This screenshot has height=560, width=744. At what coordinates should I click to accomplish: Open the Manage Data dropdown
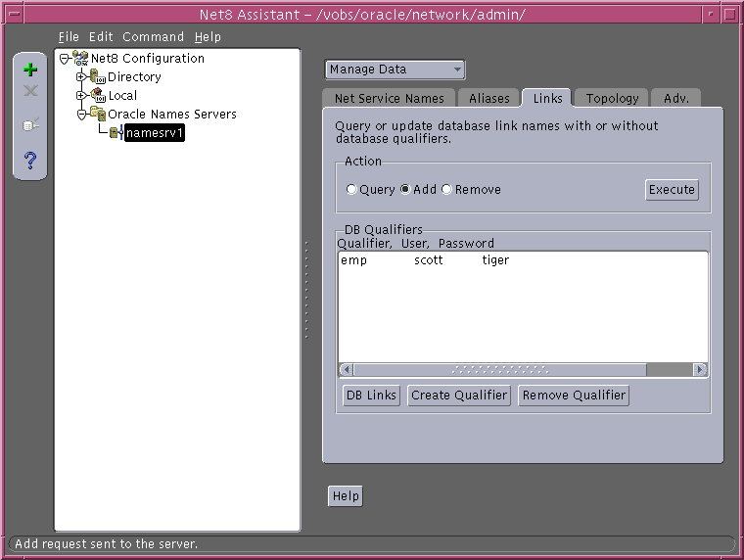coord(395,70)
